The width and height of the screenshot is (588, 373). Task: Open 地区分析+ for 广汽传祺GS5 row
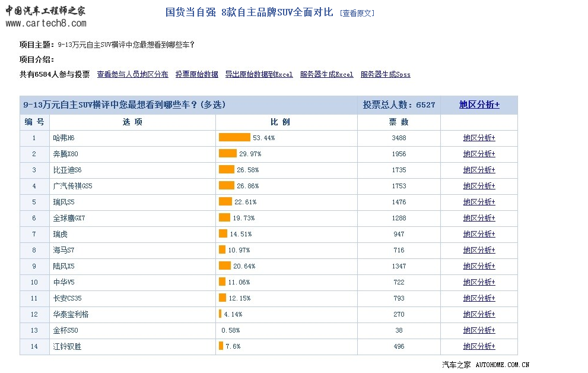tap(479, 186)
